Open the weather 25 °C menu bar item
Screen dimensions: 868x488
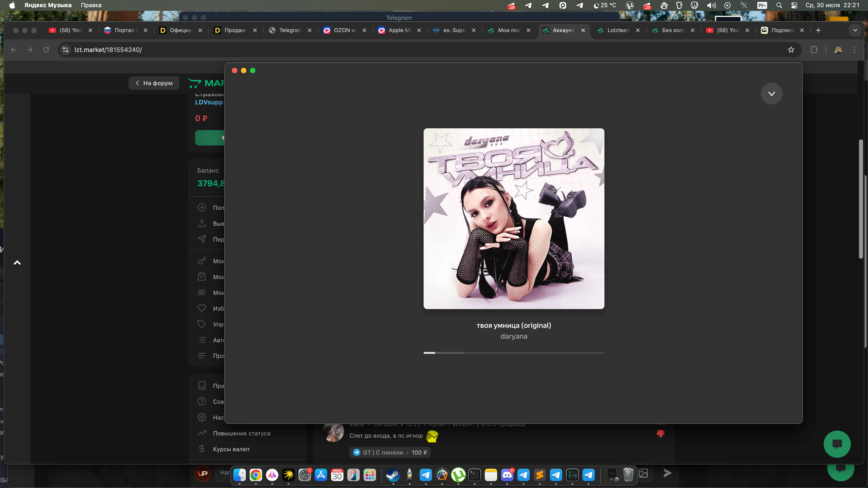point(605,5)
